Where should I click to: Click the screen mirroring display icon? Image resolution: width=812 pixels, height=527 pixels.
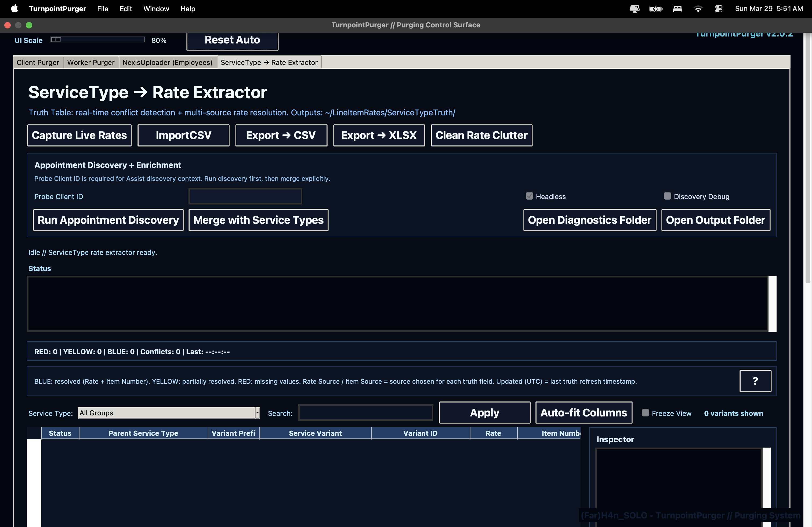pyautogui.click(x=634, y=9)
